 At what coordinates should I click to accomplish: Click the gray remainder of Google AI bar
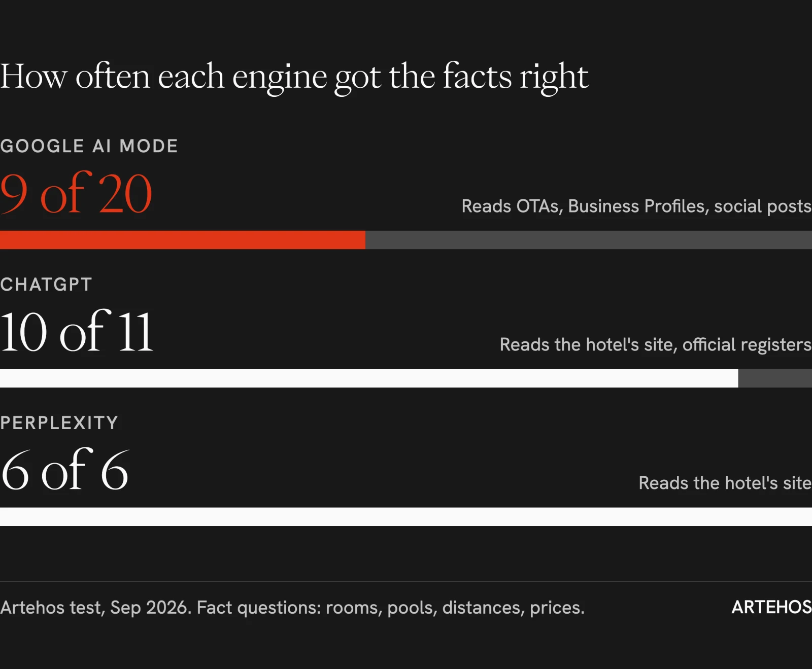(589, 240)
